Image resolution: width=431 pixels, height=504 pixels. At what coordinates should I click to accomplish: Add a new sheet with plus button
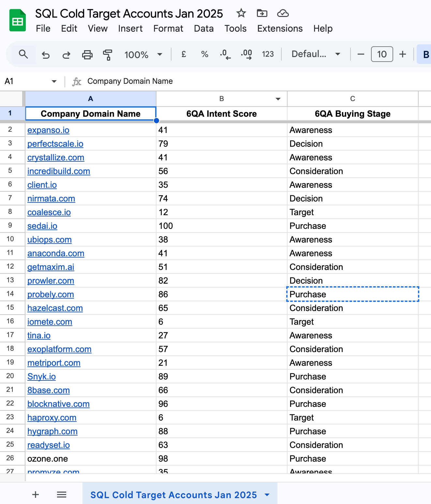pyautogui.click(x=36, y=495)
